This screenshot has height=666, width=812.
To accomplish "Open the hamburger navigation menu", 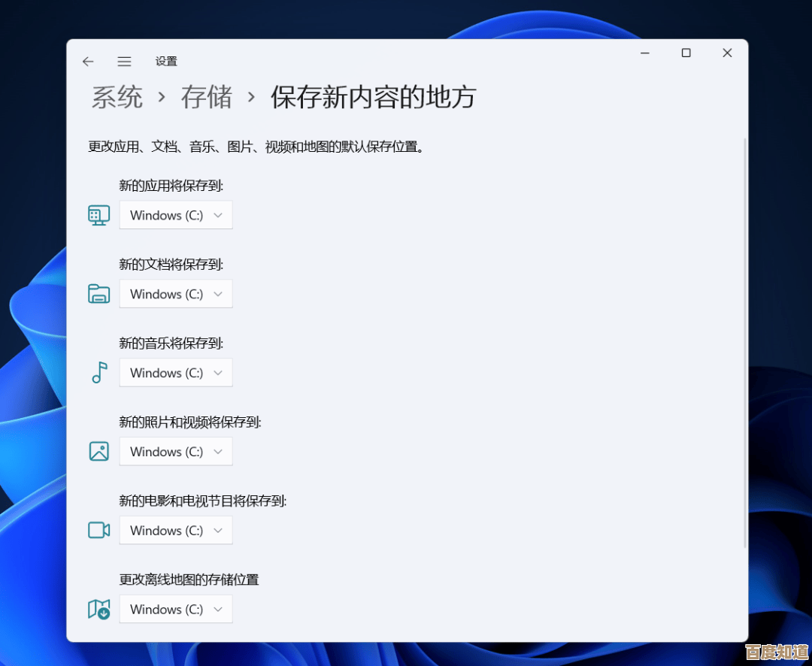I will 125,62.
